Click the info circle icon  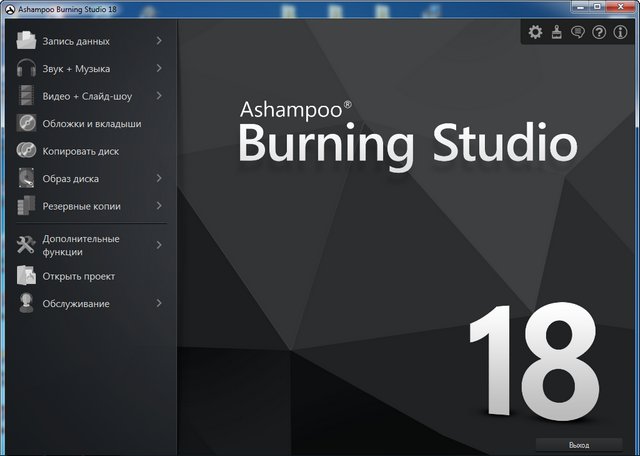click(x=620, y=32)
